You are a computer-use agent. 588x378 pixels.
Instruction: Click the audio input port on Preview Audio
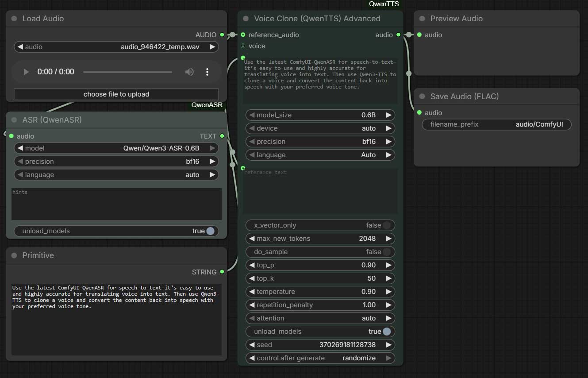(x=419, y=35)
